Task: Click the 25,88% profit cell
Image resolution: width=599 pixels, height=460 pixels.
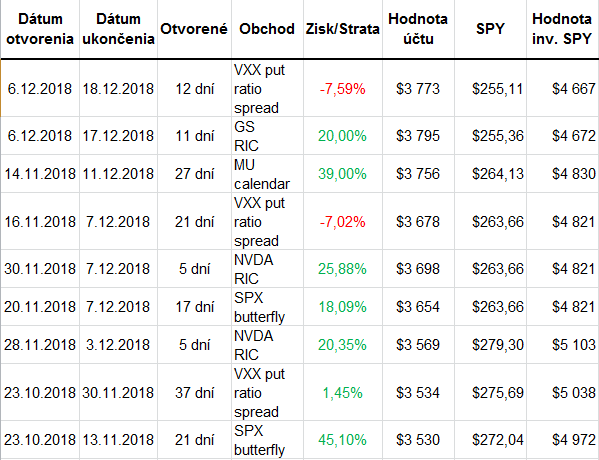Action: 343,269
